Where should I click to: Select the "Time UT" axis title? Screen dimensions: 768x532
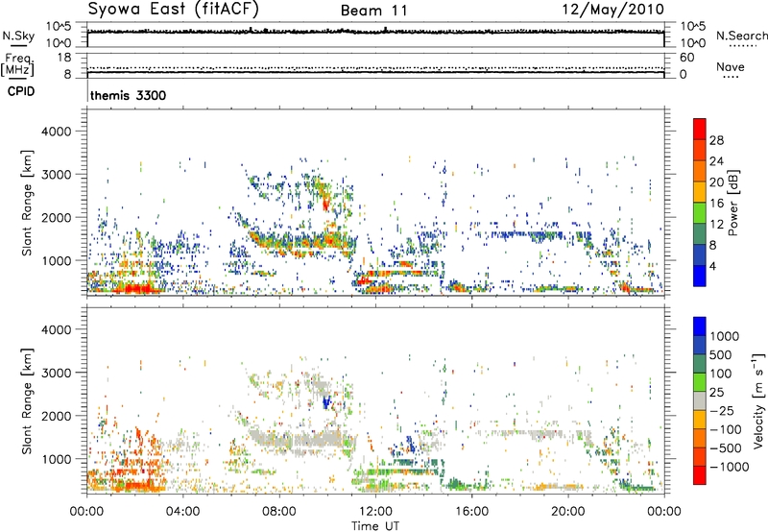(375, 526)
